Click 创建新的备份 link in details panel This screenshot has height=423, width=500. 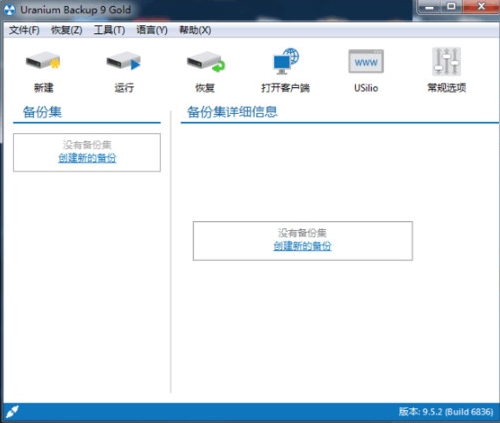point(302,246)
